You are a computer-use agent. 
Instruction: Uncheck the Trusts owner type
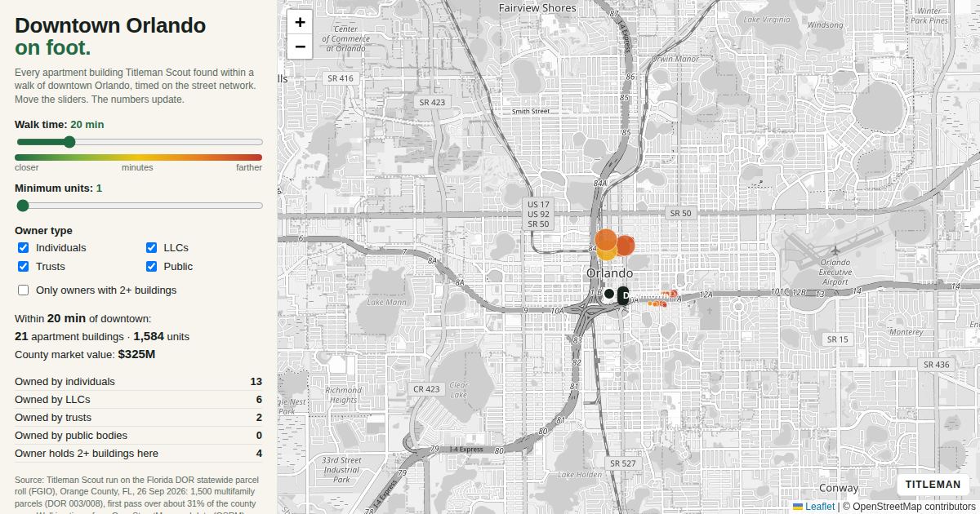[x=23, y=267]
